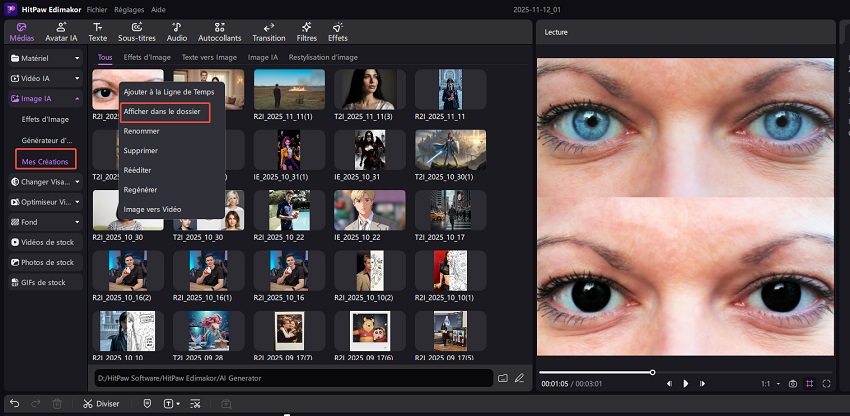Take a snapshot with the camera icon
This screenshot has height=416, width=850.
(793, 383)
